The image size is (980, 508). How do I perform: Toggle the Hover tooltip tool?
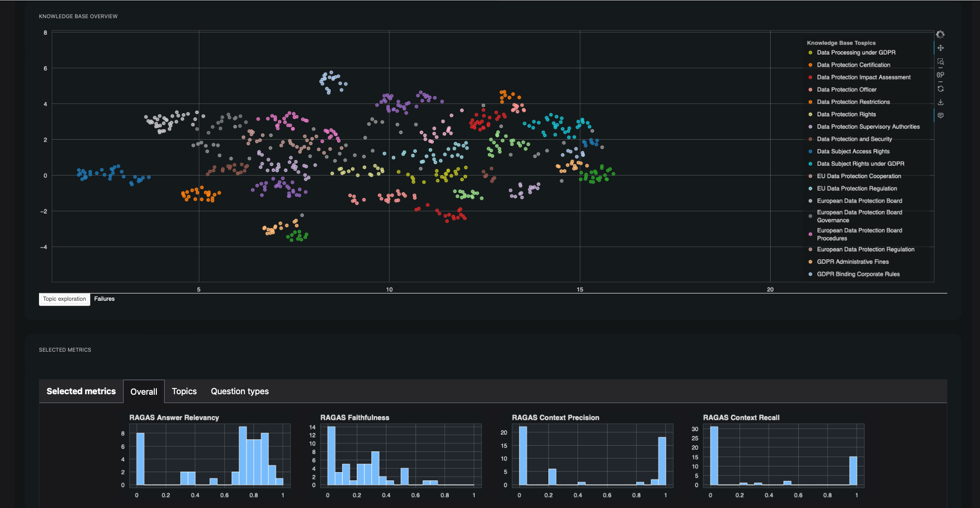coord(941,115)
